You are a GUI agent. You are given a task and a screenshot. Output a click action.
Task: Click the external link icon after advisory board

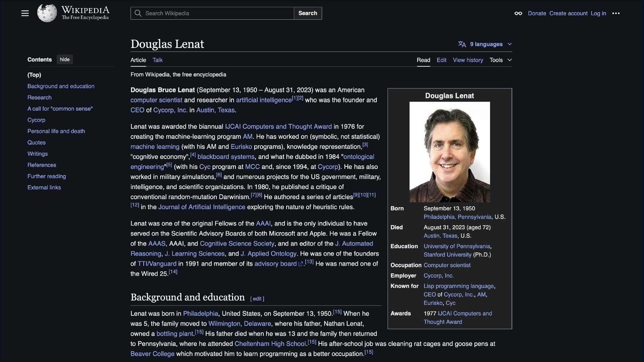coord(301,264)
